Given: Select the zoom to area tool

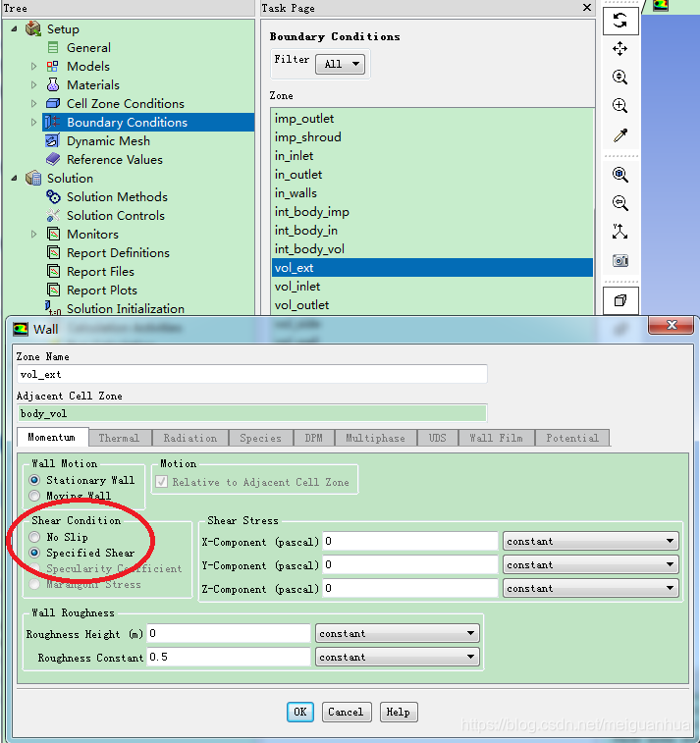Looking at the screenshot, I should [x=619, y=105].
